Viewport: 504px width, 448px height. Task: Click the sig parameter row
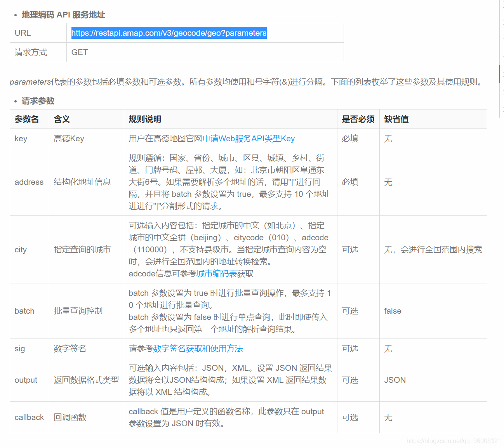coord(20,349)
